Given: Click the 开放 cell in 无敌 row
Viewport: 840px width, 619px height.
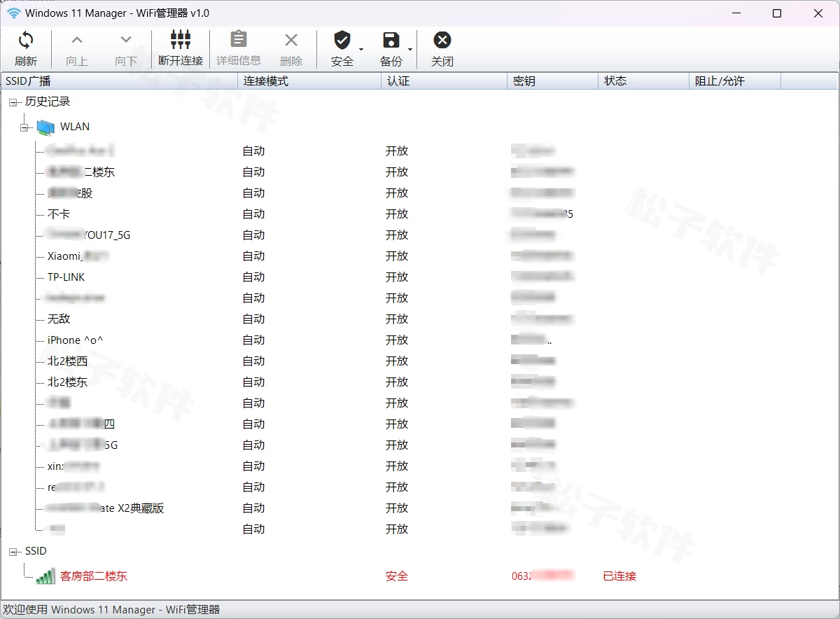Looking at the screenshot, I should 397,319.
